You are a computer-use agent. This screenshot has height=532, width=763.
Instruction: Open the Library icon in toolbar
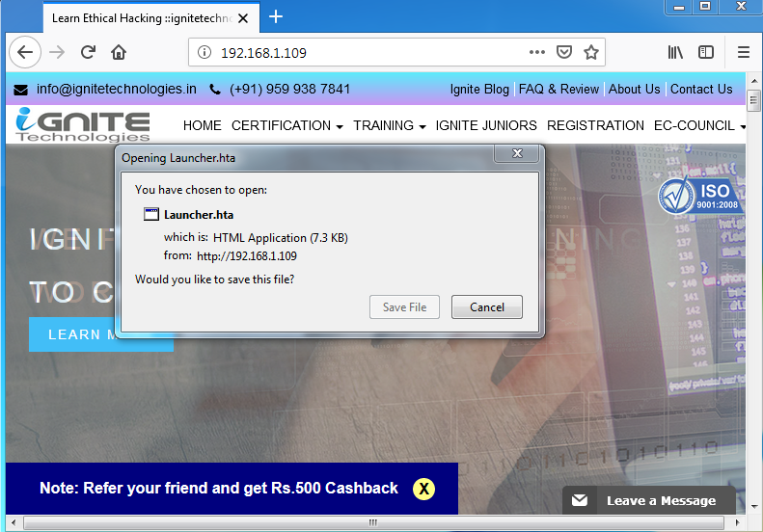675,52
